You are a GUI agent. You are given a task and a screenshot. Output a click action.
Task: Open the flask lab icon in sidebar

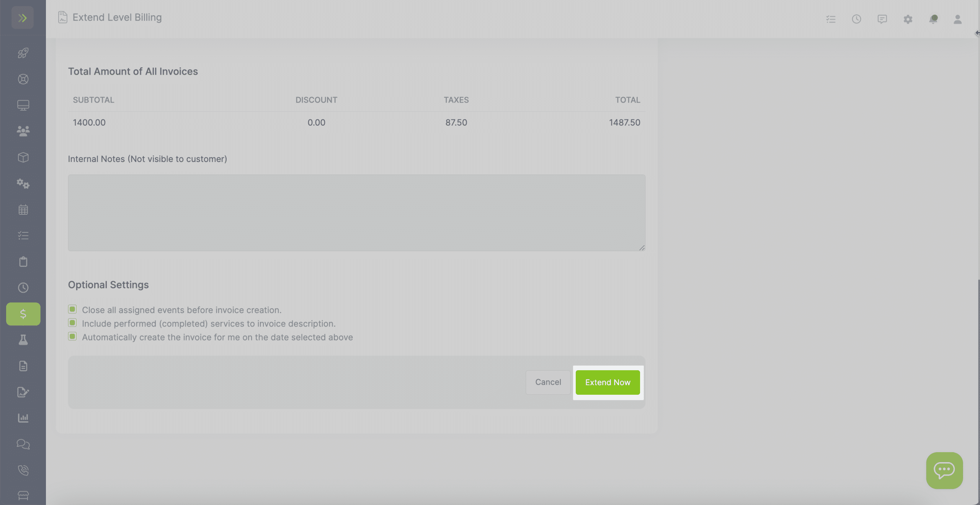coord(23,340)
